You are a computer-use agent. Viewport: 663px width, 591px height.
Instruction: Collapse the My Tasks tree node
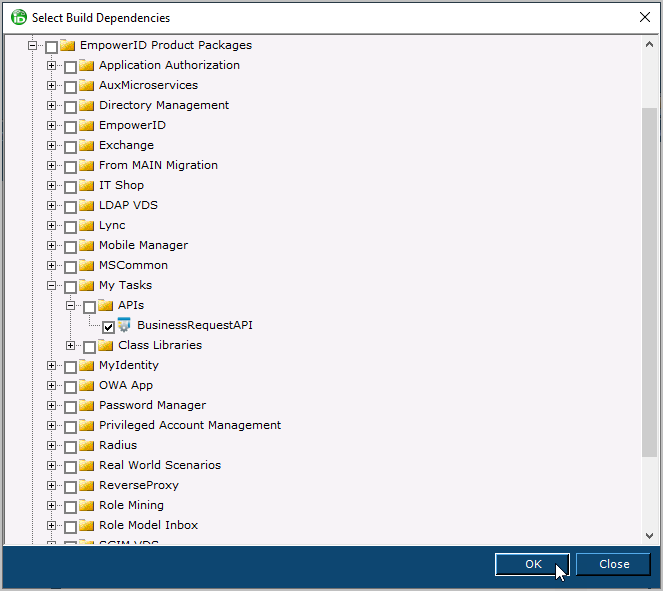tap(52, 286)
